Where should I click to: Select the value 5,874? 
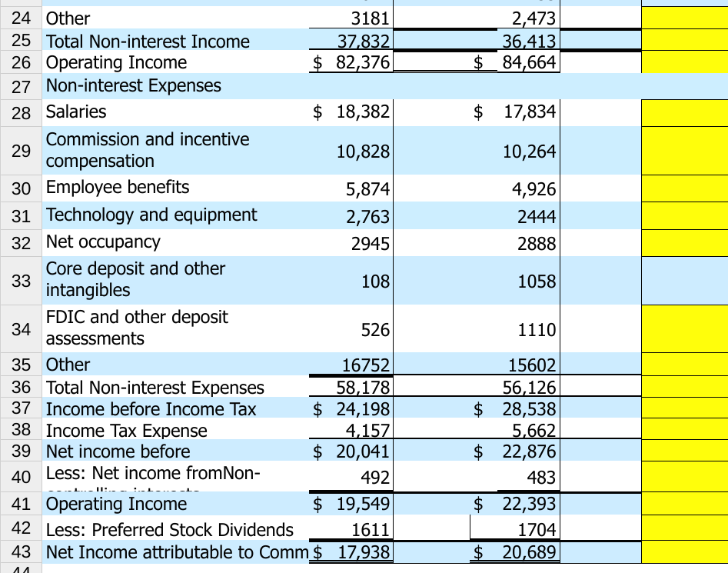click(367, 189)
